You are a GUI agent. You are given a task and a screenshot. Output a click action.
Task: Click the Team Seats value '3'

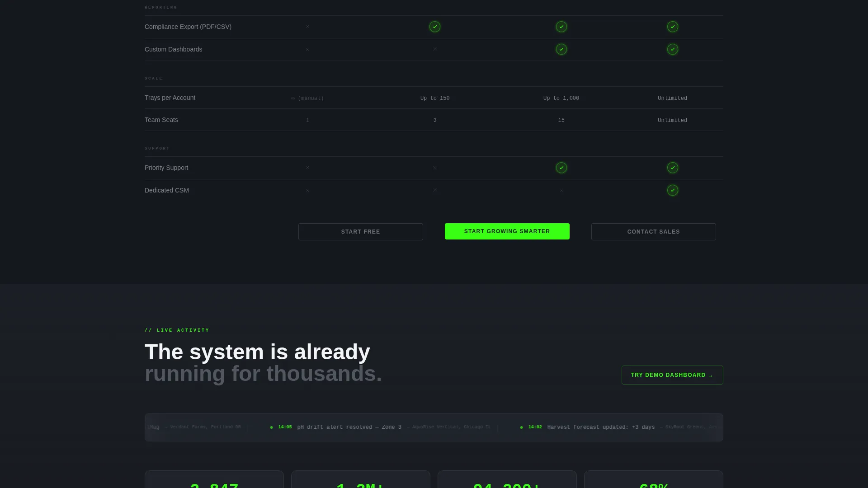(435, 120)
